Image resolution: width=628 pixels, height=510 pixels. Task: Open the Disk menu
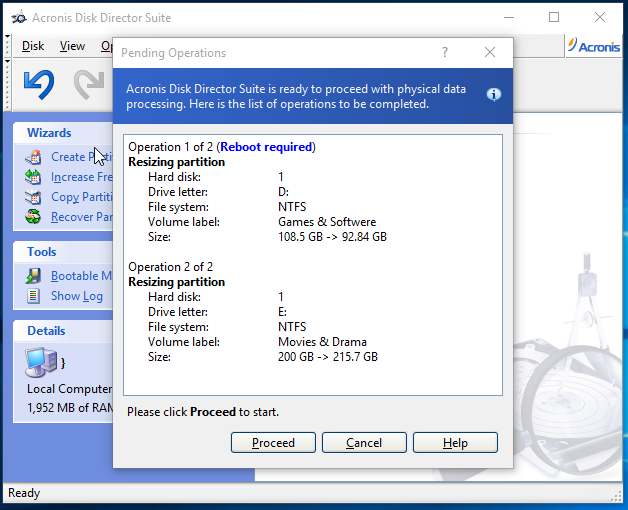33,46
